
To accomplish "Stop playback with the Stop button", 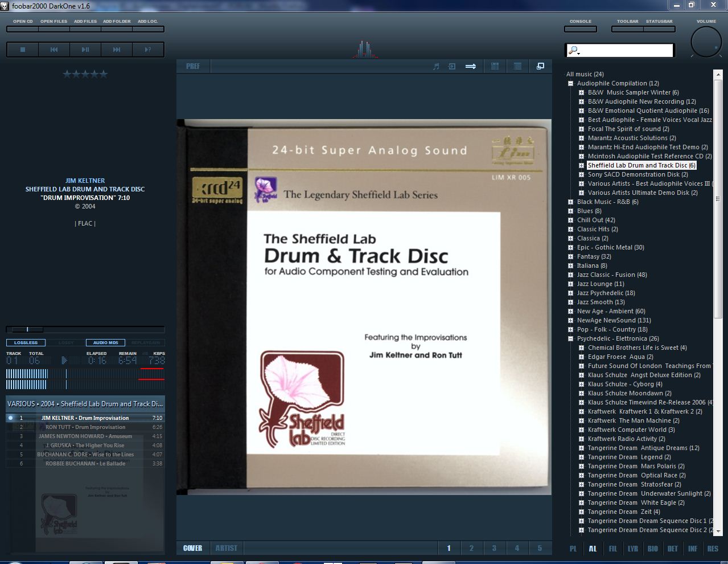I will (x=23, y=50).
